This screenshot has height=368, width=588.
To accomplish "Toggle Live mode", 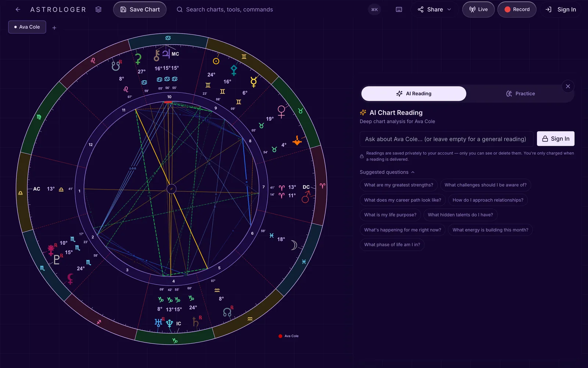I will pos(478,10).
